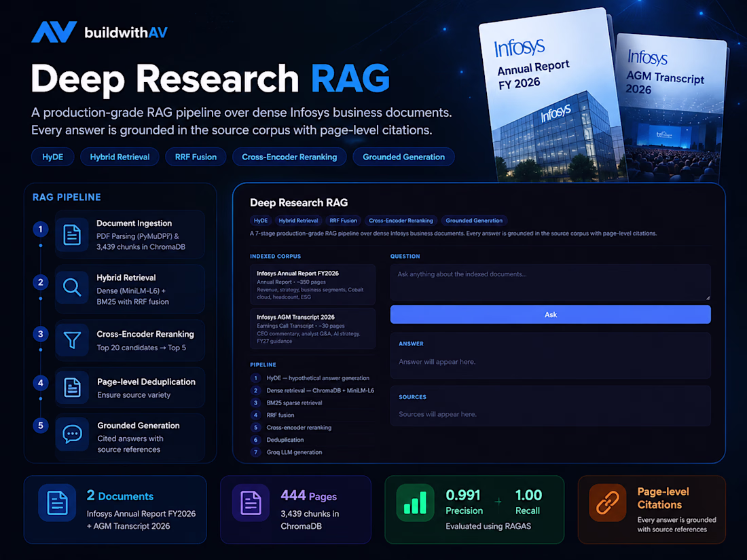
Task: Click the blue document icon beside 2 Documents
Action: [x=57, y=503]
